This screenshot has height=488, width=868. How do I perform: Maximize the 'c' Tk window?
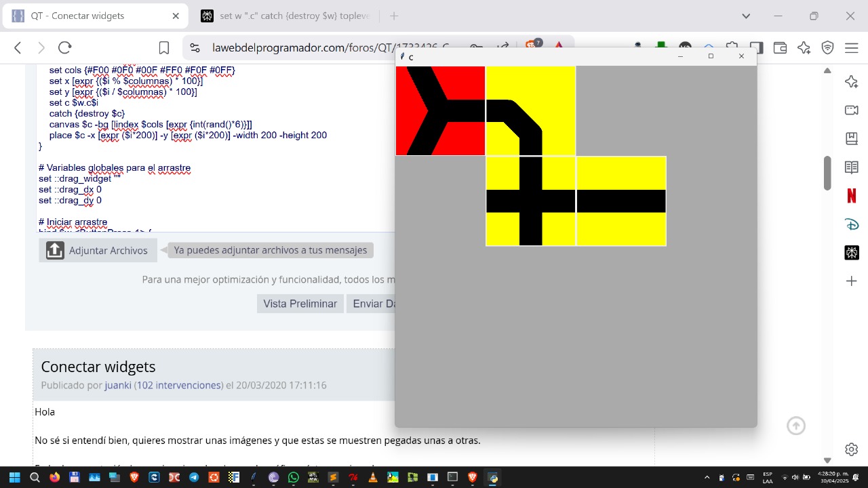point(711,56)
